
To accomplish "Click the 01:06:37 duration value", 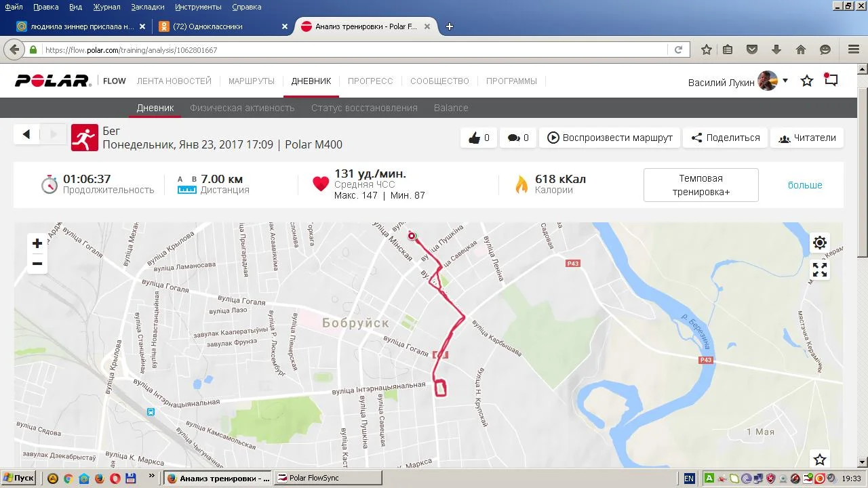I will click(87, 179).
